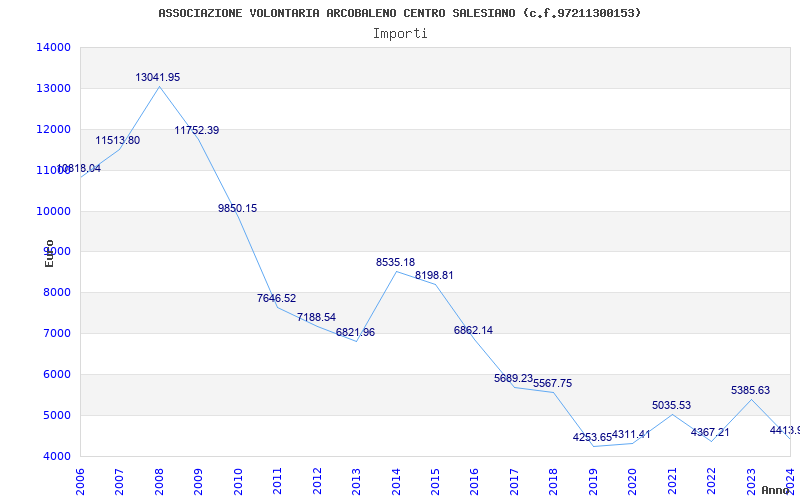The height and width of the screenshot is (500, 800).
Task: Click the chart title ASSOCIAZIONE VOLONTARIA ARCOBALENO
Action: click(x=399, y=13)
